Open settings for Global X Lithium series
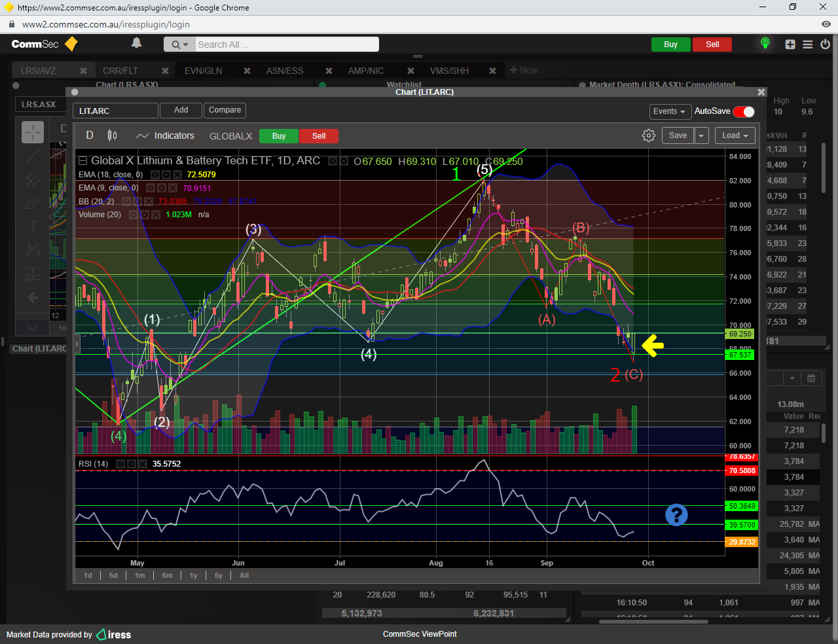Image resolution: width=838 pixels, height=644 pixels. pos(343,161)
